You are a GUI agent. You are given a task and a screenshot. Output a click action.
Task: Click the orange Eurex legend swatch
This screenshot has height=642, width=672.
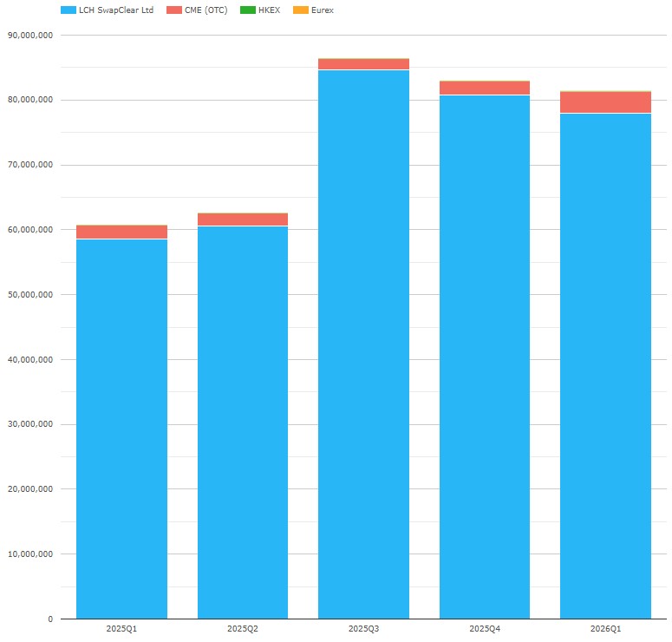pyautogui.click(x=301, y=10)
